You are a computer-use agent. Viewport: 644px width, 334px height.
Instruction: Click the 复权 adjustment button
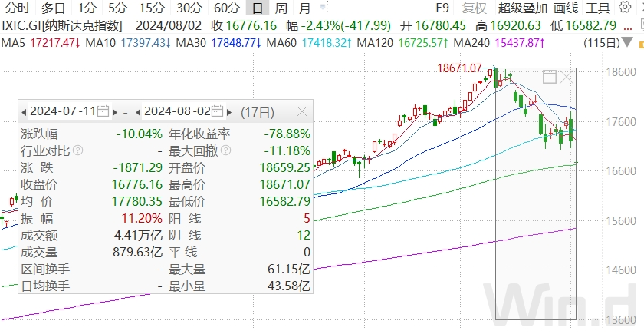coord(474,8)
